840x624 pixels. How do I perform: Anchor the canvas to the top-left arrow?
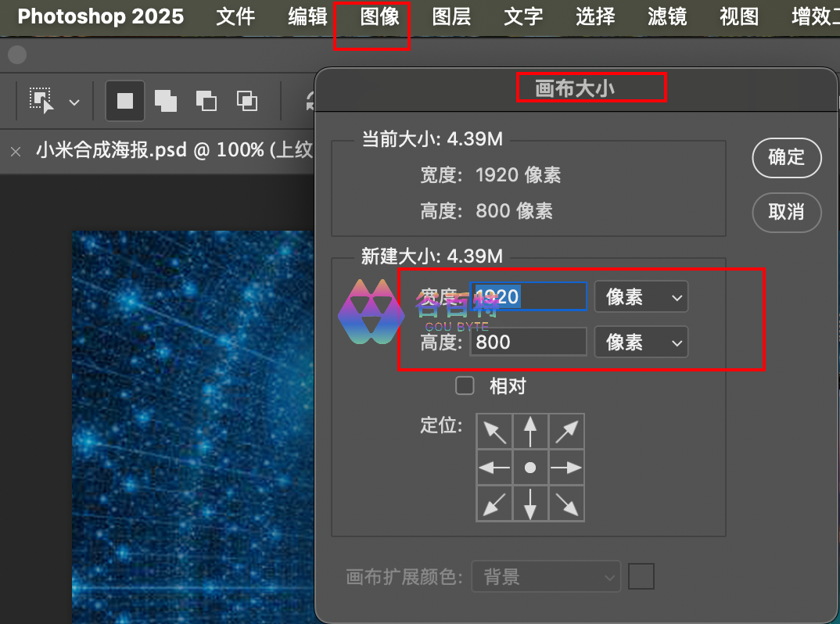(x=494, y=431)
